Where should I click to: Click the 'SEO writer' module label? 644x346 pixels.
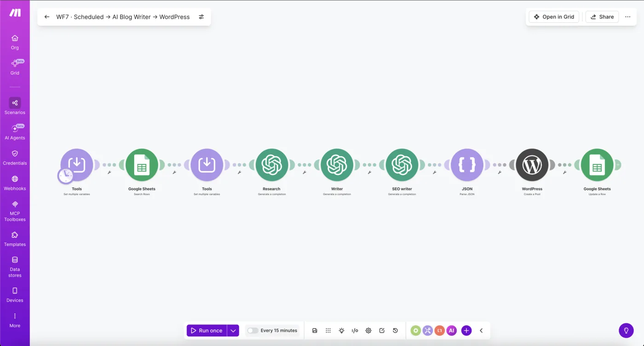[x=402, y=189]
